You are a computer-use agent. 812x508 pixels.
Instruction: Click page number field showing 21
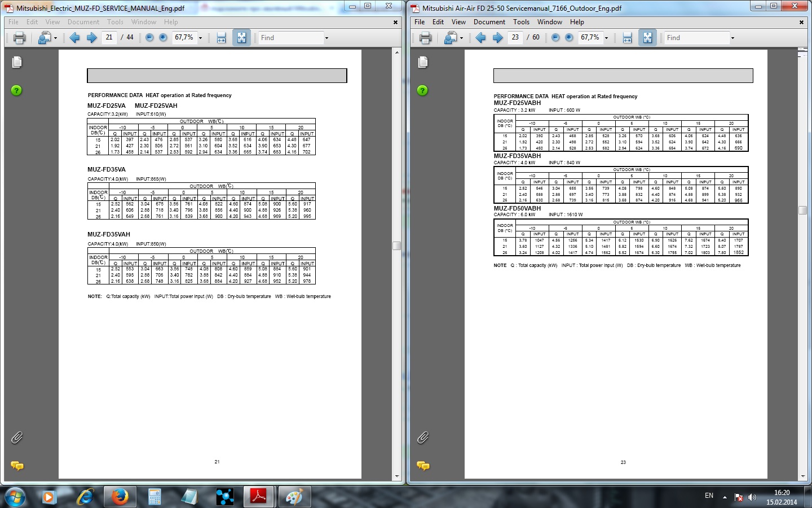pyautogui.click(x=109, y=38)
